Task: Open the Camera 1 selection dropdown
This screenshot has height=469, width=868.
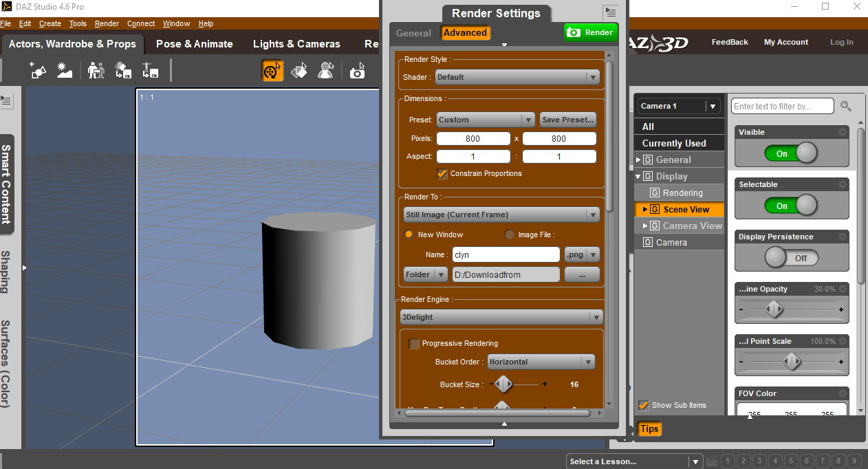Action: click(679, 106)
